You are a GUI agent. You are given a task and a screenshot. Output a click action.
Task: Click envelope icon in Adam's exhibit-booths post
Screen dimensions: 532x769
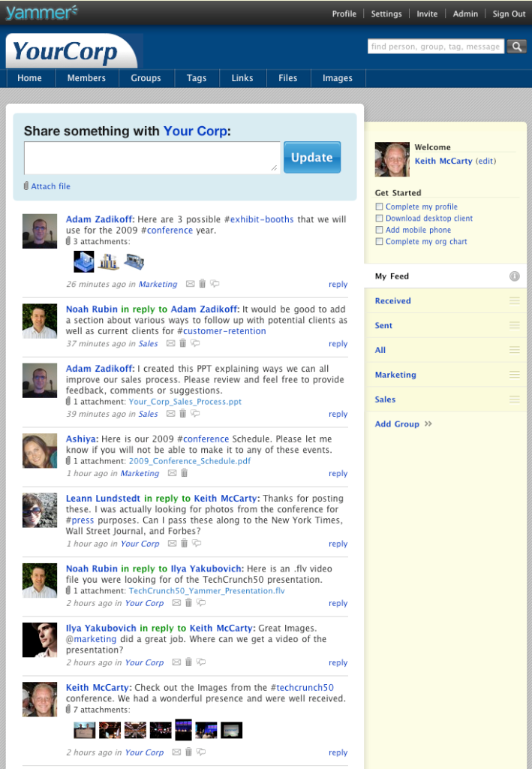pyautogui.click(x=190, y=283)
